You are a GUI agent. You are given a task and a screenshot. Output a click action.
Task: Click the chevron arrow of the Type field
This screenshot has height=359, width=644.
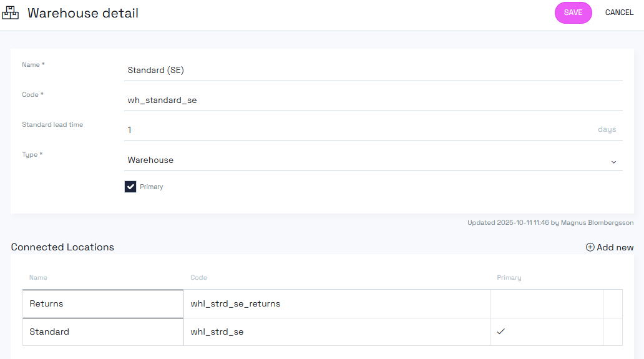613,162
